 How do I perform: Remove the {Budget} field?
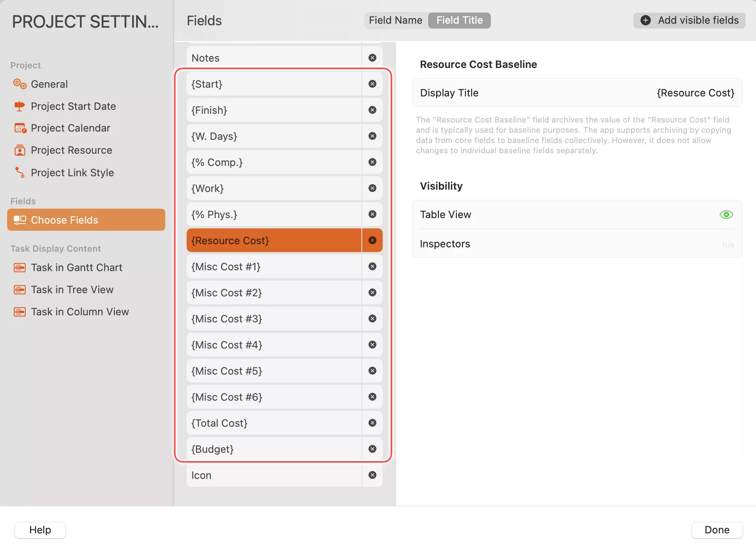372,448
